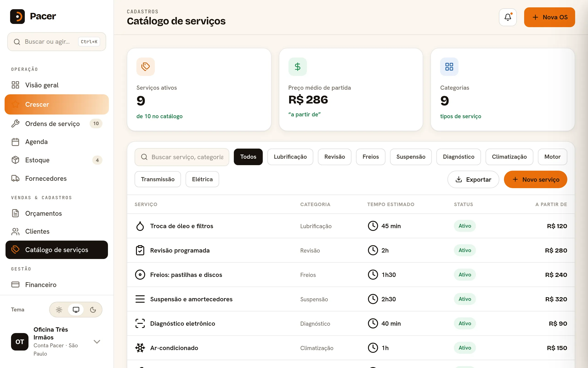This screenshot has height=368, width=588.
Task: Filter by Revisão chip
Action: [x=335, y=157]
